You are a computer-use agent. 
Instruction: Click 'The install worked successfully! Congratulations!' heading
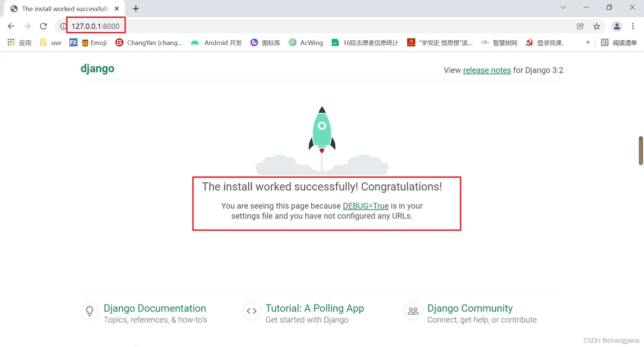tap(322, 187)
